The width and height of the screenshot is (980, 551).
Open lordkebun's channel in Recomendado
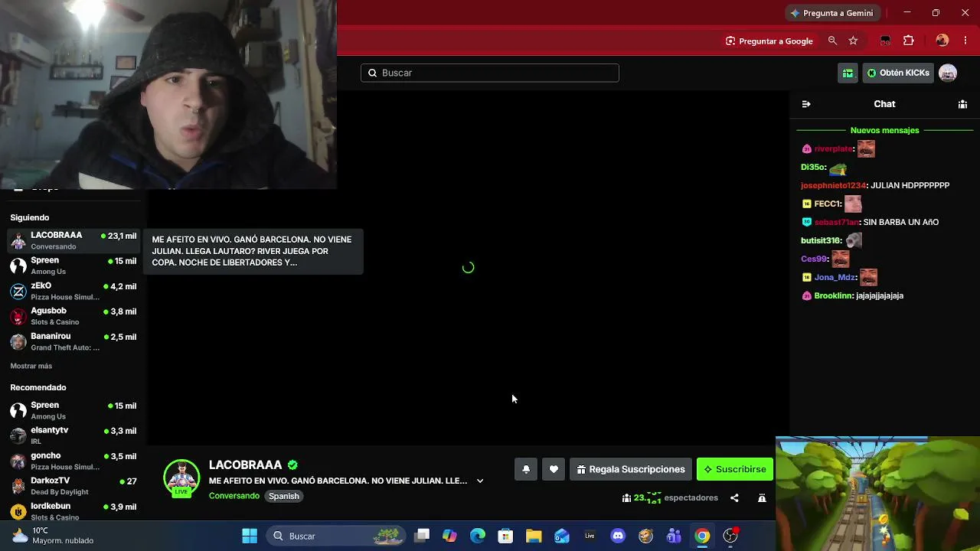[x=73, y=510]
